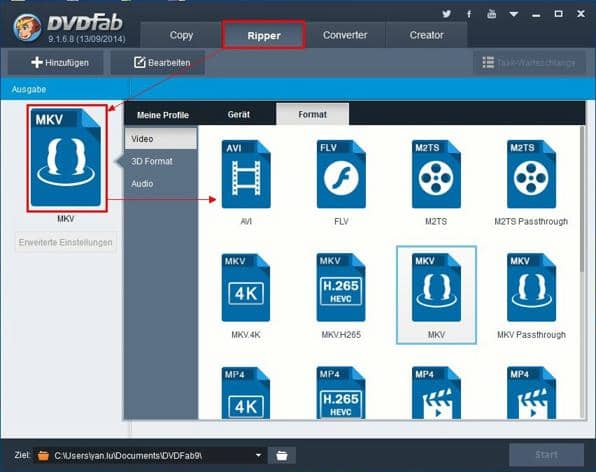Choose the FLV format icon
The height and width of the screenshot is (472, 596).
[341, 174]
